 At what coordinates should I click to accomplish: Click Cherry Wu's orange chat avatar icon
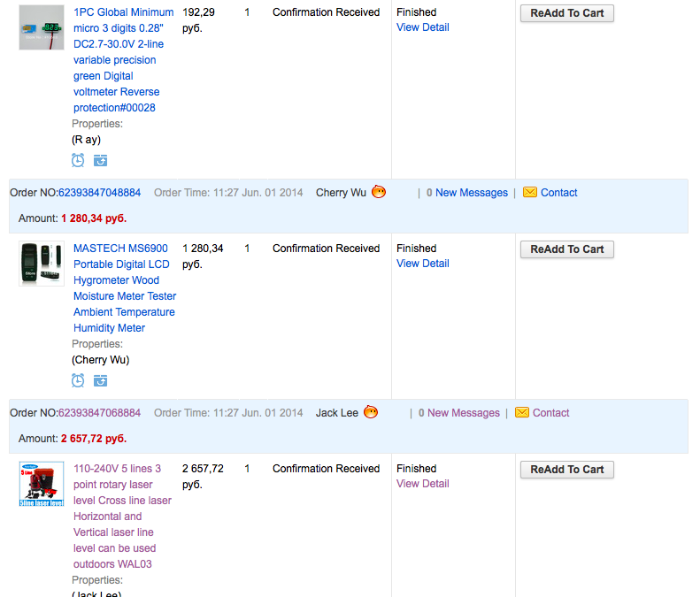(379, 192)
